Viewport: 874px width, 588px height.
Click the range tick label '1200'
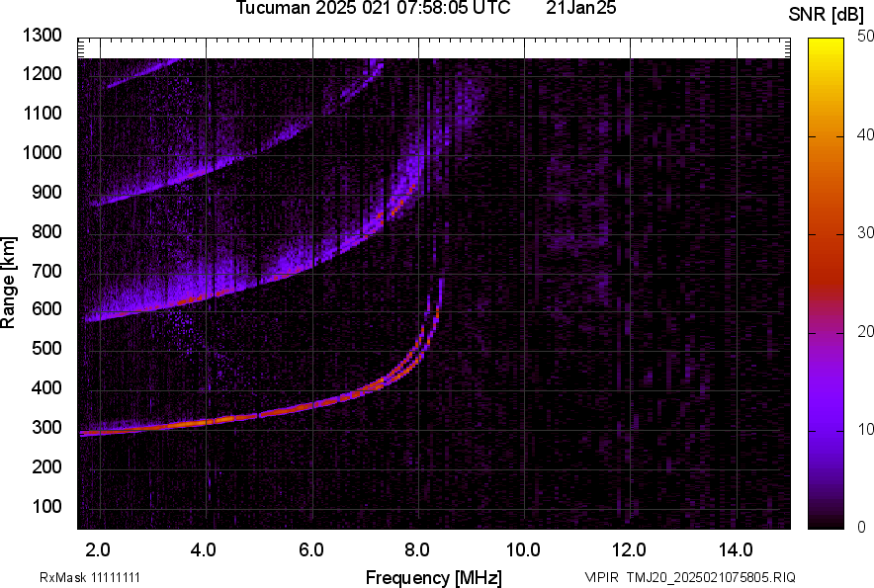[43, 73]
